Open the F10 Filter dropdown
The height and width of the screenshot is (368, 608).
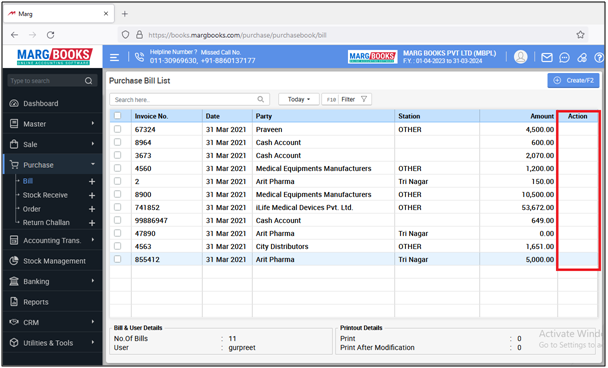(x=347, y=99)
